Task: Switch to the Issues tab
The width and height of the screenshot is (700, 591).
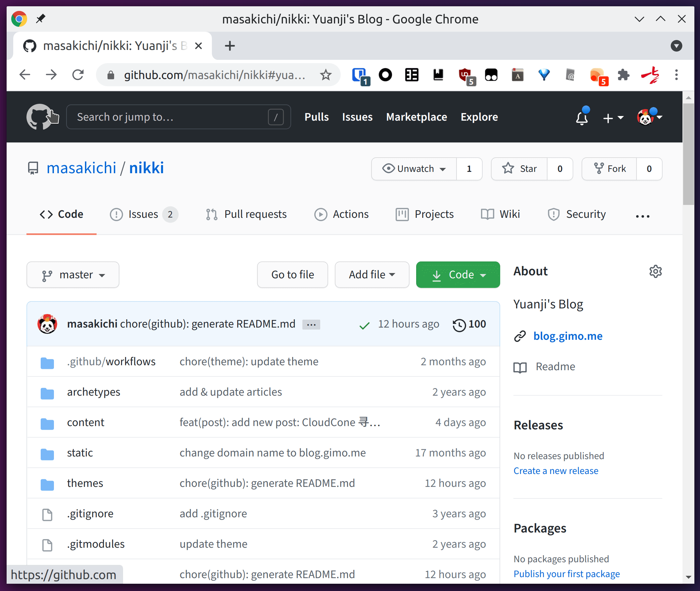Action: 143,215
